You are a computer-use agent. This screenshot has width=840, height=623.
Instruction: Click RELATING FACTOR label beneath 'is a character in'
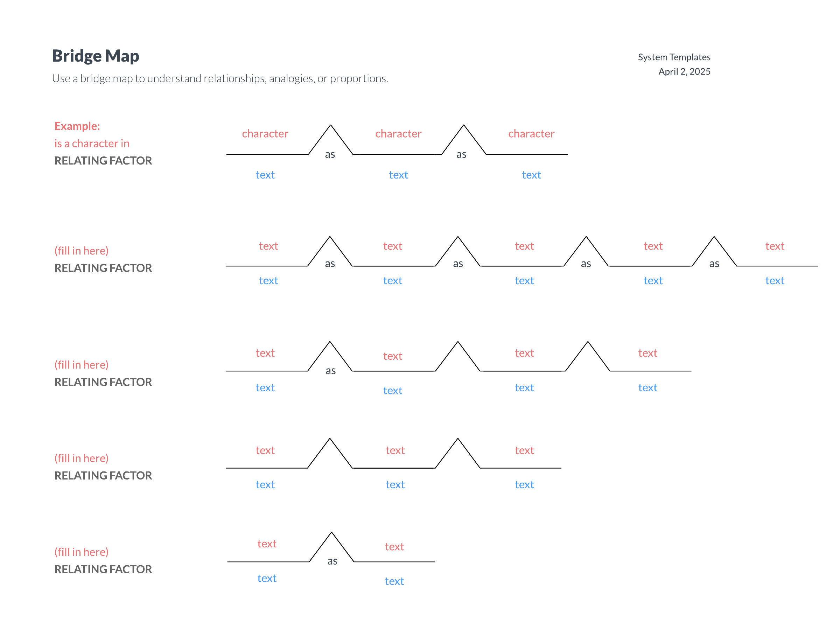103,161
